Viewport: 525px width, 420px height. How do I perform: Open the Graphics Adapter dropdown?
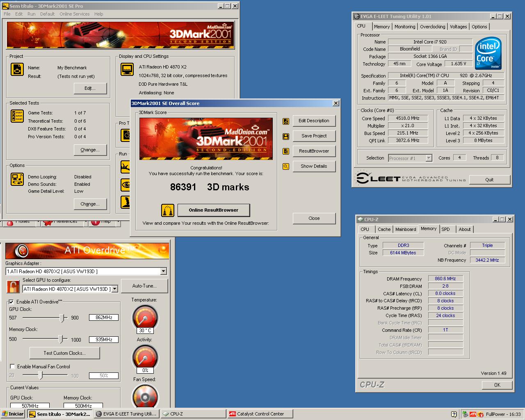(x=163, y=271)
